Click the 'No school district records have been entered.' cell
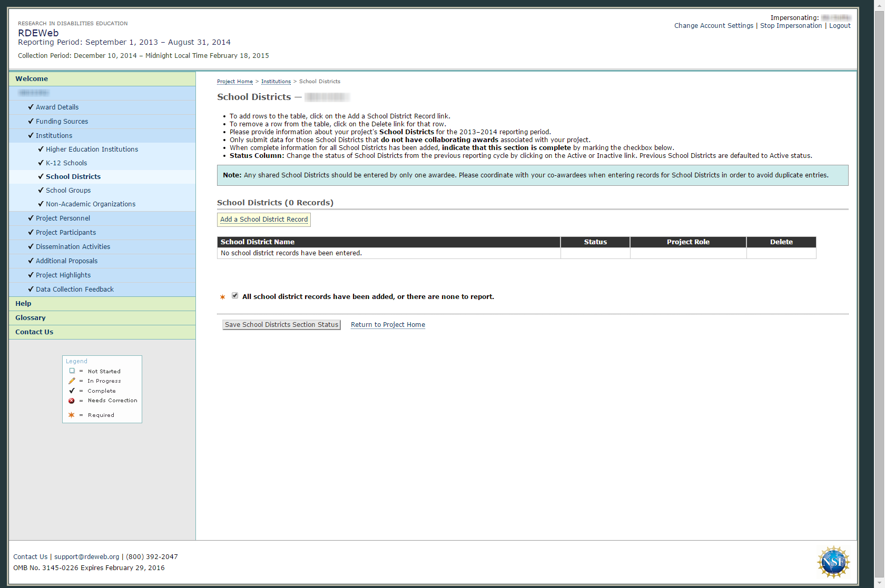Image resolution: width=885 pixels, height=588 pixels. (389, 253)
